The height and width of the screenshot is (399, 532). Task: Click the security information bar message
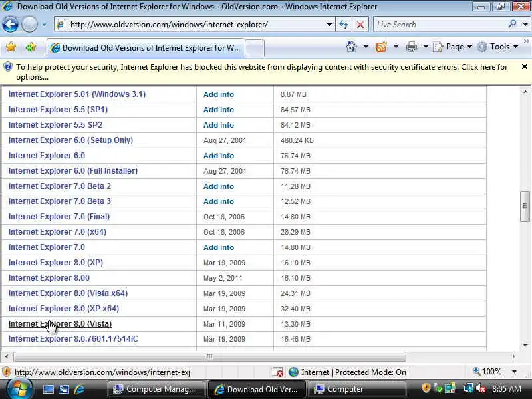261,72
